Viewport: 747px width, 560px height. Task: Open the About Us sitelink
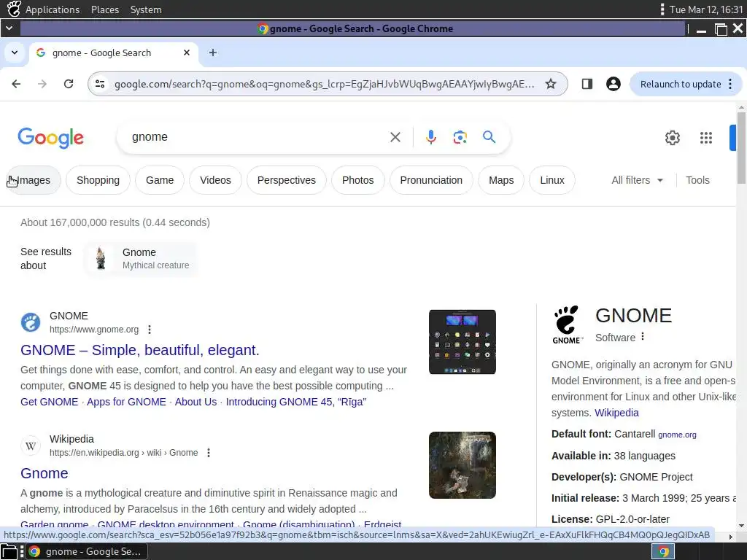pos(196,402)
